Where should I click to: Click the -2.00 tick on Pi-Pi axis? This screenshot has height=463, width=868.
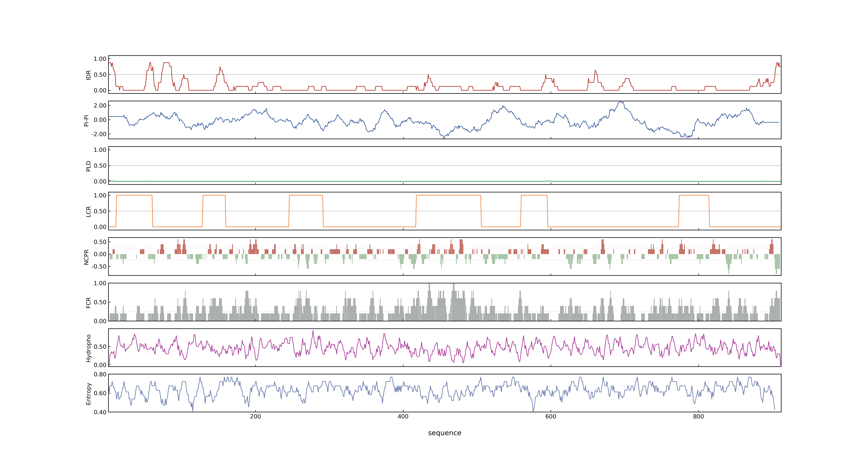(x=99, y=134)
